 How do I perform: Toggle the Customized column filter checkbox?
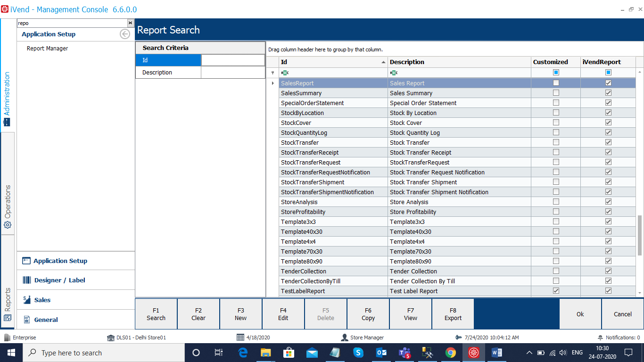[556, 73]
